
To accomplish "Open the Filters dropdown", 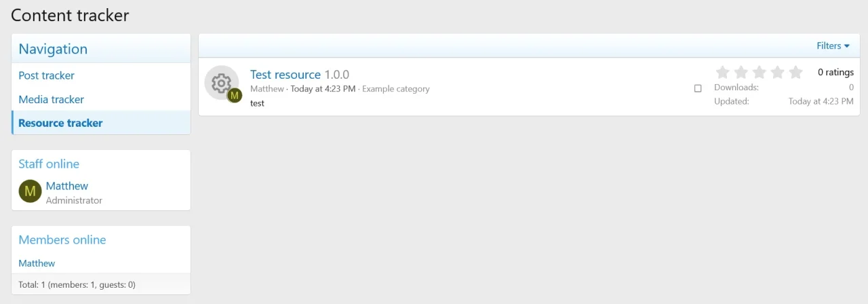I will [833, 46].
